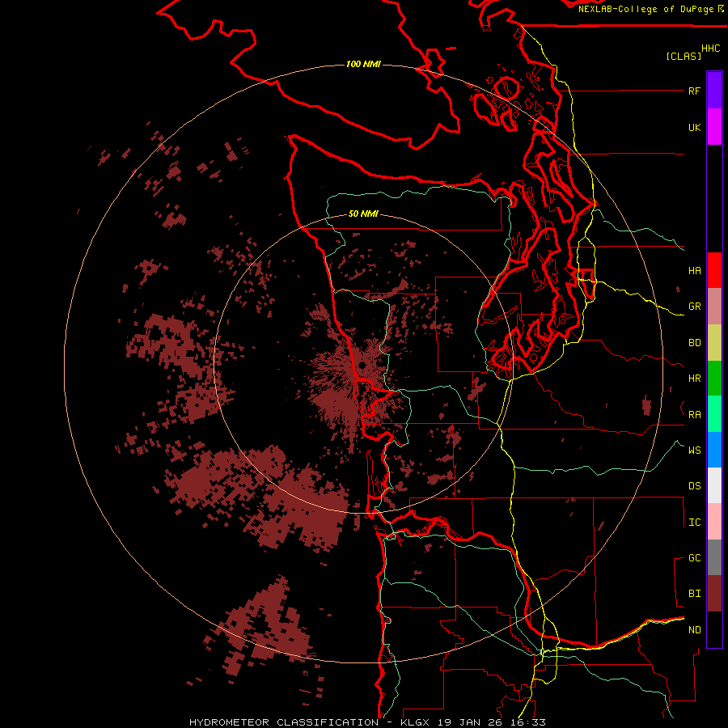728x728 pixels.
Task: Click the [CLAS] legend header
Action: coord(683,56)
